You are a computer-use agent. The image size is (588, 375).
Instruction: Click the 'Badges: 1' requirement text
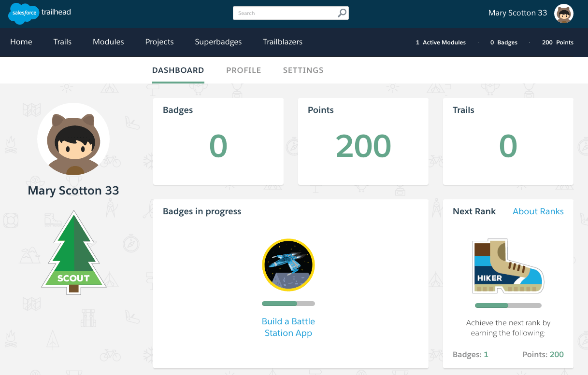(471, 354)
